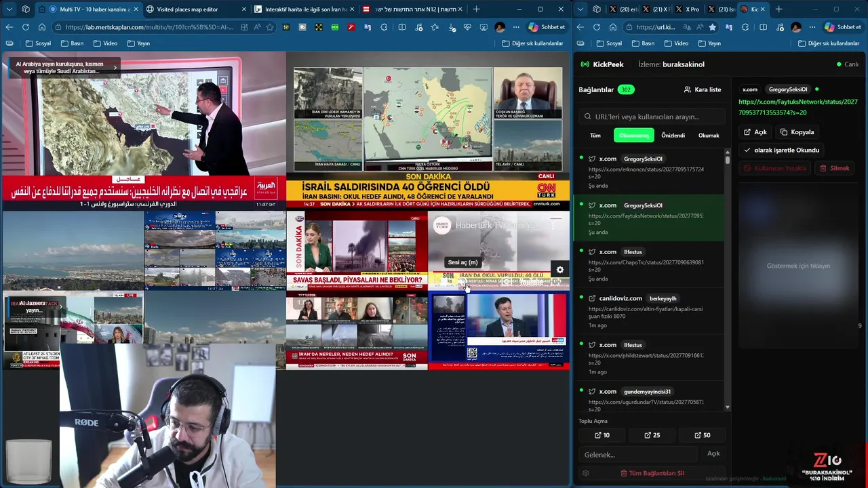Screen dimensions: 868x488
Task: Select the Al Jazeera stream tile
Action: point(73,330)
